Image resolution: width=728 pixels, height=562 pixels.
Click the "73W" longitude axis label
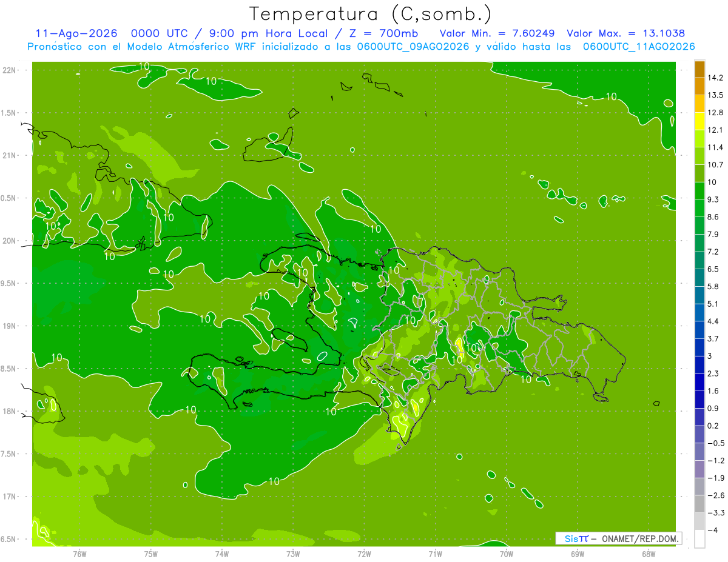[x=293, y=554]
